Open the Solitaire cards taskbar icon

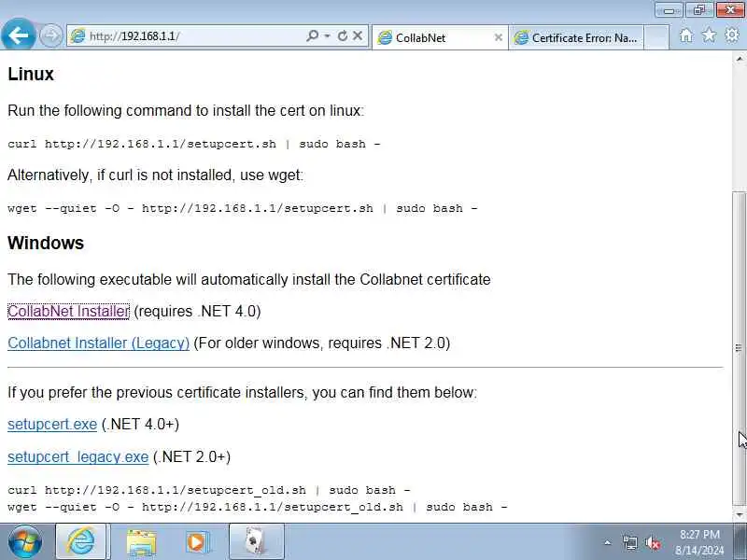[x=256, y=542]
